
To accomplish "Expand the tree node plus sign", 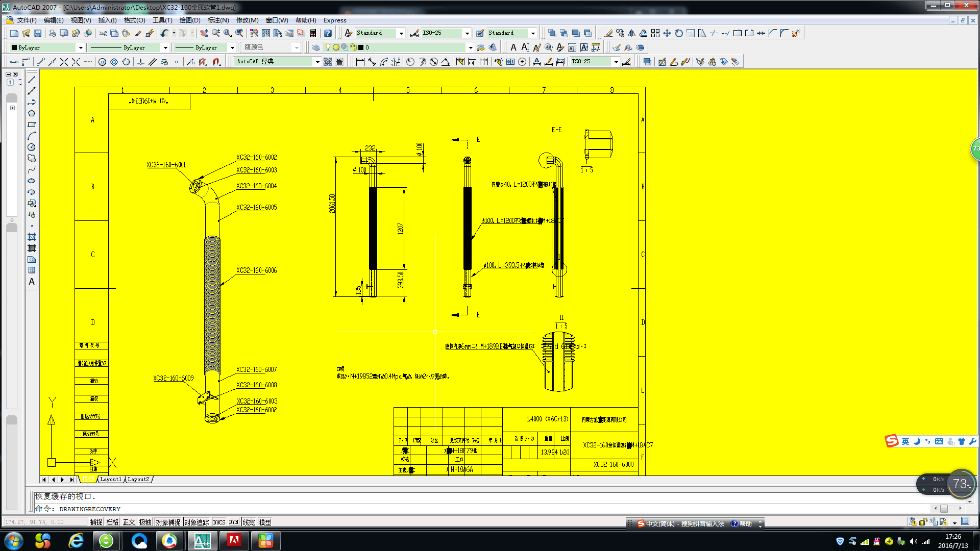I will tap(13, 108).
